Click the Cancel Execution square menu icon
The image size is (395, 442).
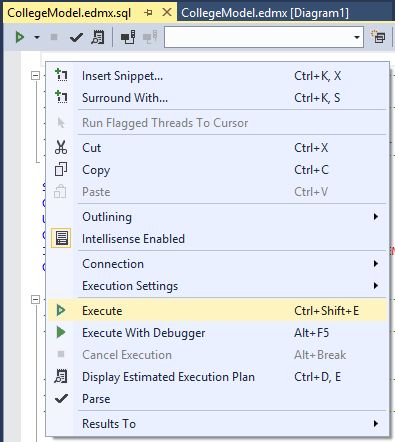pyautogui.click(x=61, y=354)
